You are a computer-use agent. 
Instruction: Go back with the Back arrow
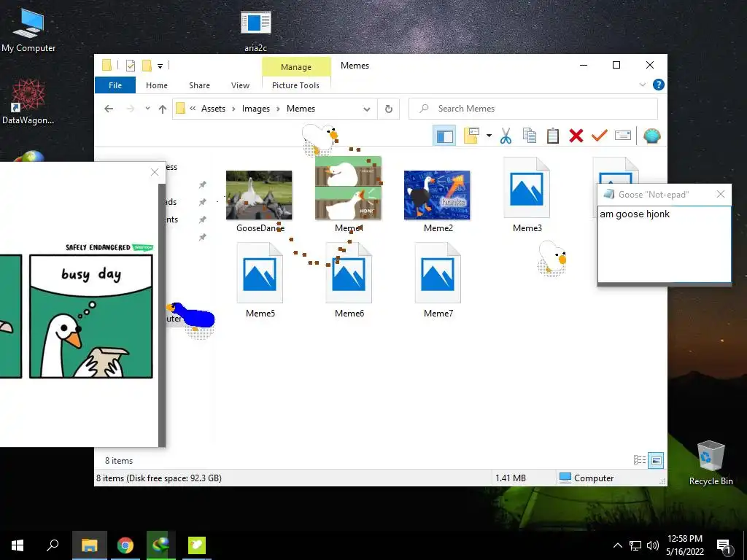pyautogui.click(x=109, y=109)
